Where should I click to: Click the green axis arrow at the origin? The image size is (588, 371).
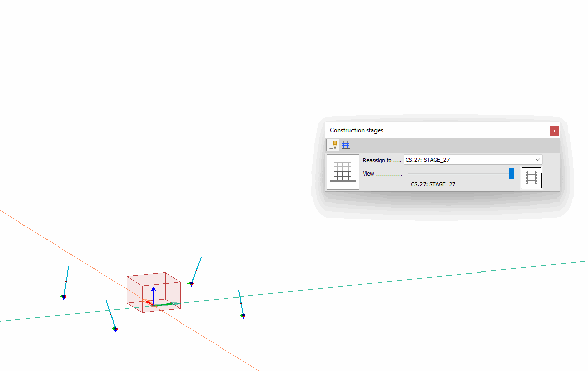point(166,305)
